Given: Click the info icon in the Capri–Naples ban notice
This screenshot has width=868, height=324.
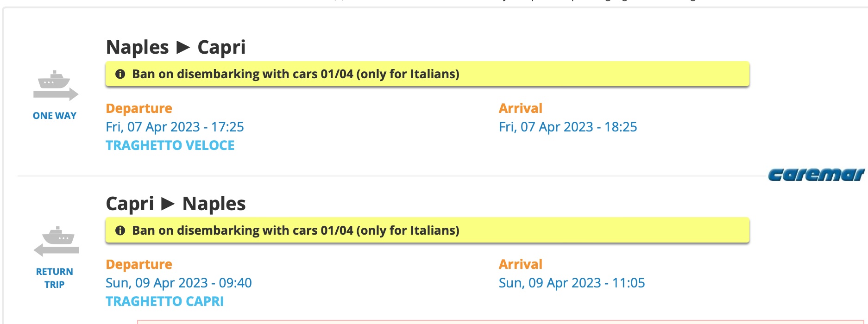Looking at the screenshot, I should 120,231.
